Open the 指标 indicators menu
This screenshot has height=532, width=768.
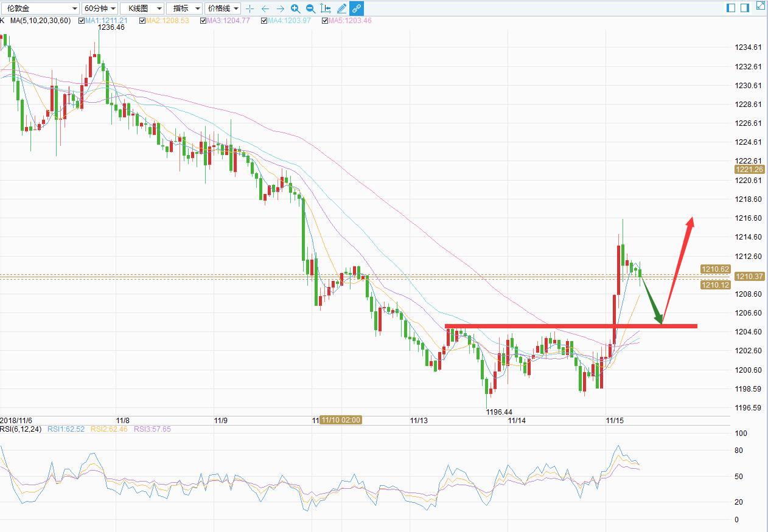click(184, 9)
